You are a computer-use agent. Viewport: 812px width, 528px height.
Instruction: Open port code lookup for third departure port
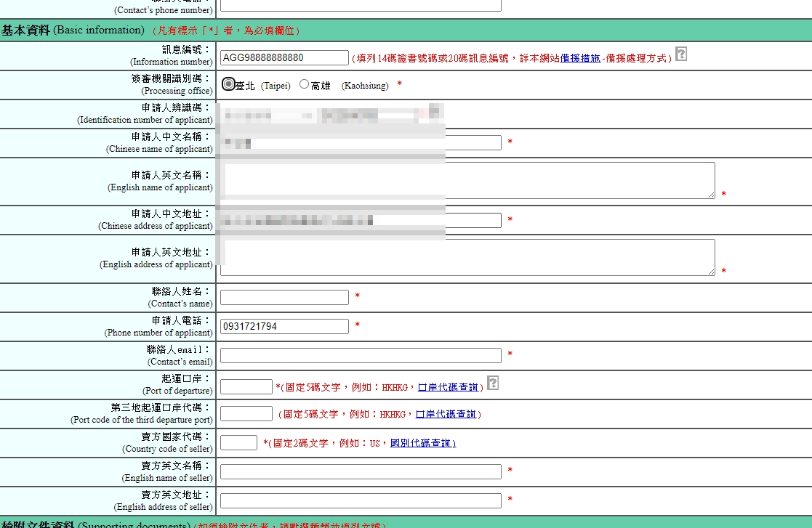pos(446,414)
